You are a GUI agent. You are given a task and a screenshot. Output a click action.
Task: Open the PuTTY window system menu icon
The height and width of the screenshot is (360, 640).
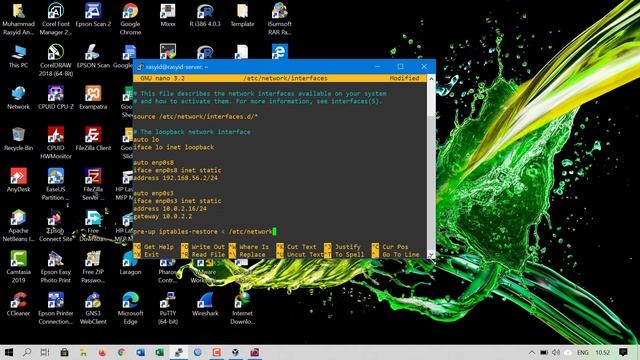pos(140,67)
